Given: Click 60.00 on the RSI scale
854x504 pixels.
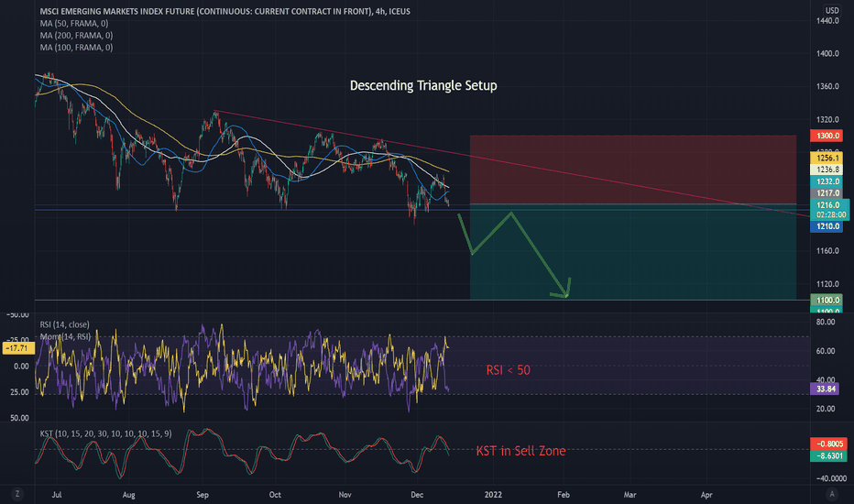Looking at the screenshot, I should (826, 351).
